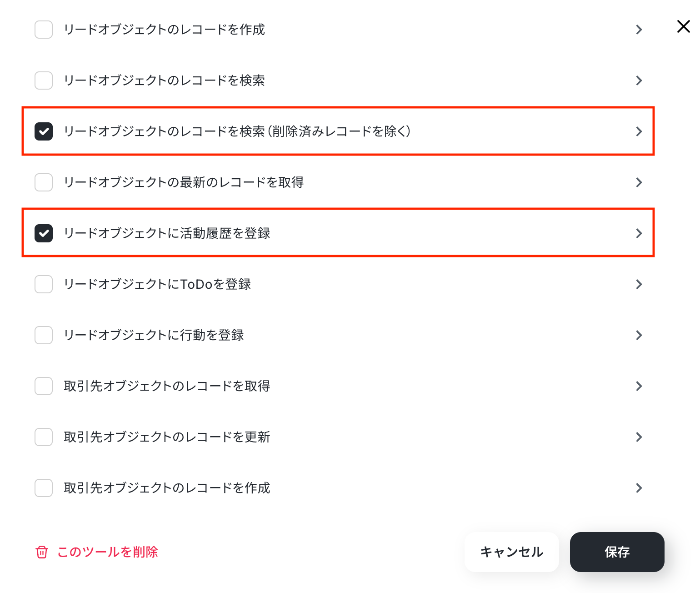Viewport: 700px width, 593px height.
Task: Expand chevron for リードオブジェクトのレコードを作成
Action: tap(639, 30)
